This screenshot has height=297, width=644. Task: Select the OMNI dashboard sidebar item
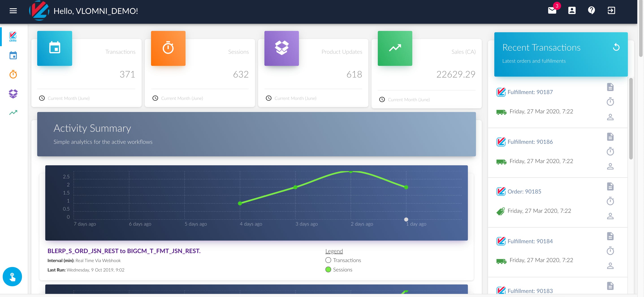point(13,37)
